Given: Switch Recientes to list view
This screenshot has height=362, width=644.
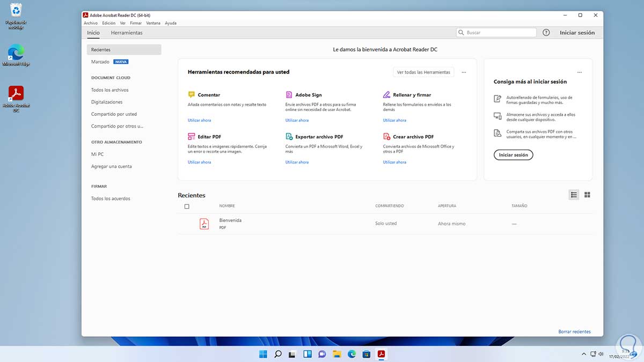Looking at the screenshot, I should click(x=574, y=195).
